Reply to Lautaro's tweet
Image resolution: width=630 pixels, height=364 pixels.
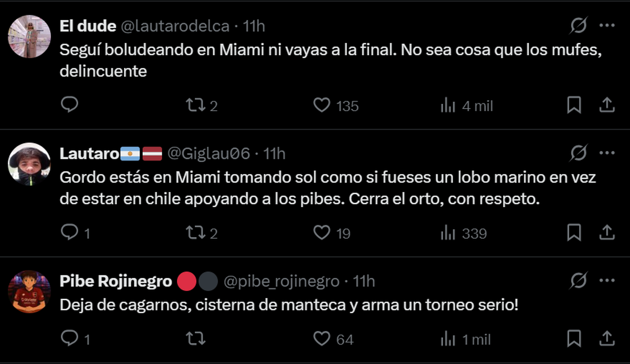69,232
